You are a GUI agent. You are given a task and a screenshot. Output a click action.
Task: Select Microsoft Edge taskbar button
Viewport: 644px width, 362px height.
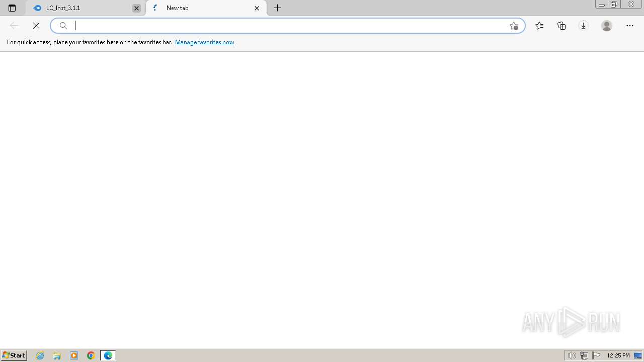(x=108, y=355)
